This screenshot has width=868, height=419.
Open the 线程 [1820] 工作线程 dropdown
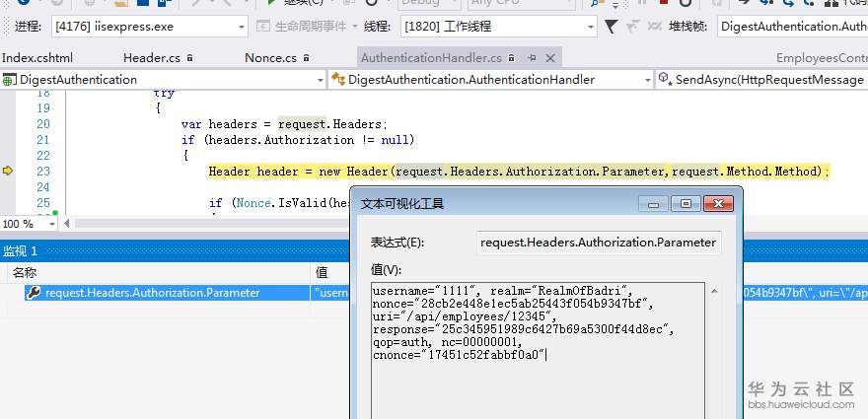(x=591, y=27)
